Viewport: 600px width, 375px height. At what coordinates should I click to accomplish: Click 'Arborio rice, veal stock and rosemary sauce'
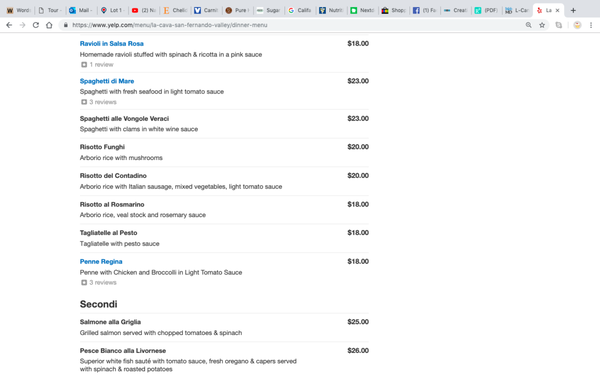[143, 215]
